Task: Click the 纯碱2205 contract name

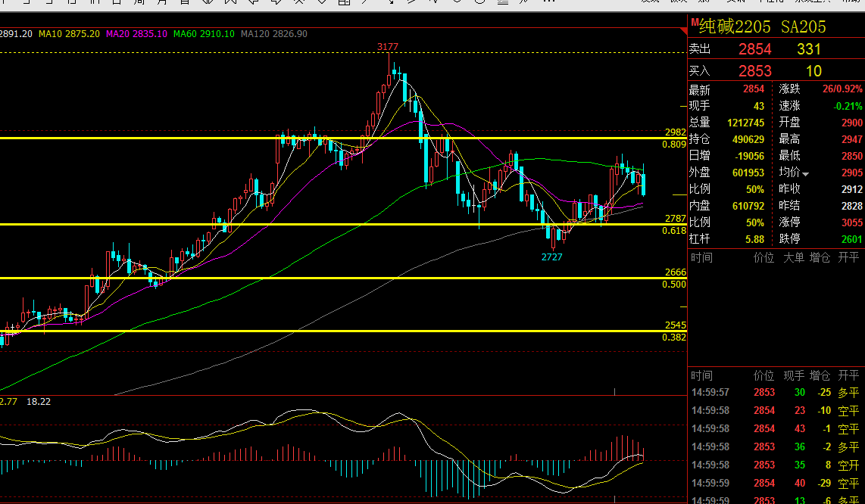Action: pos(735,27)
